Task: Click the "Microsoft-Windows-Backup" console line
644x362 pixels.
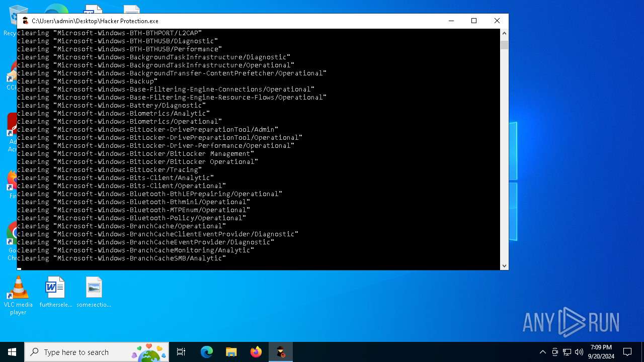Action: point(88,81)
